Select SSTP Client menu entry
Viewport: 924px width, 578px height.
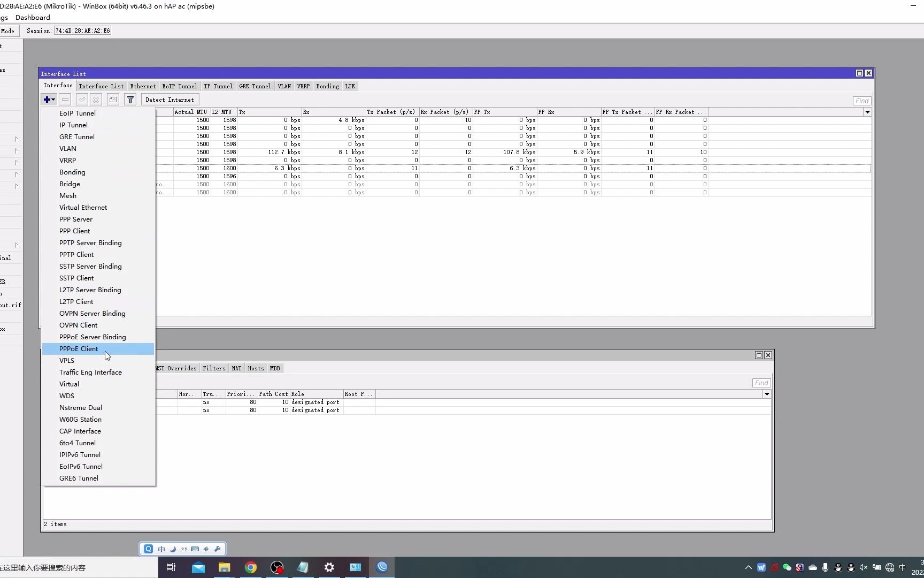tap(98, 278)
